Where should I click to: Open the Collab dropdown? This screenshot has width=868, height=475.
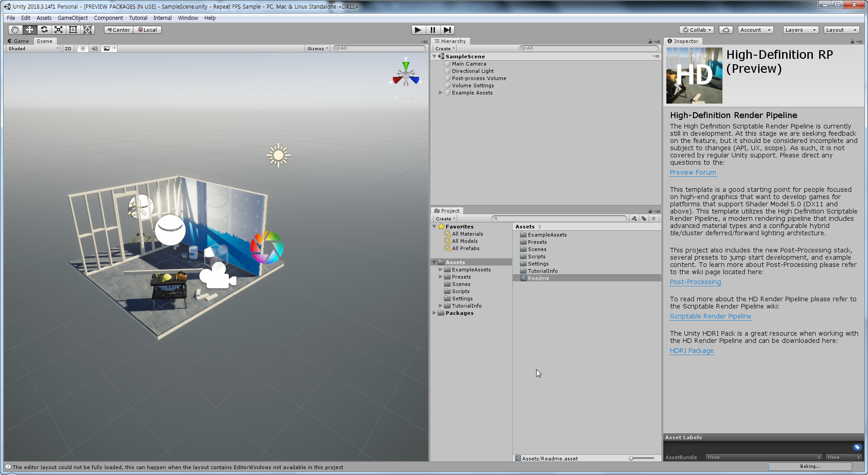[697, 30]
